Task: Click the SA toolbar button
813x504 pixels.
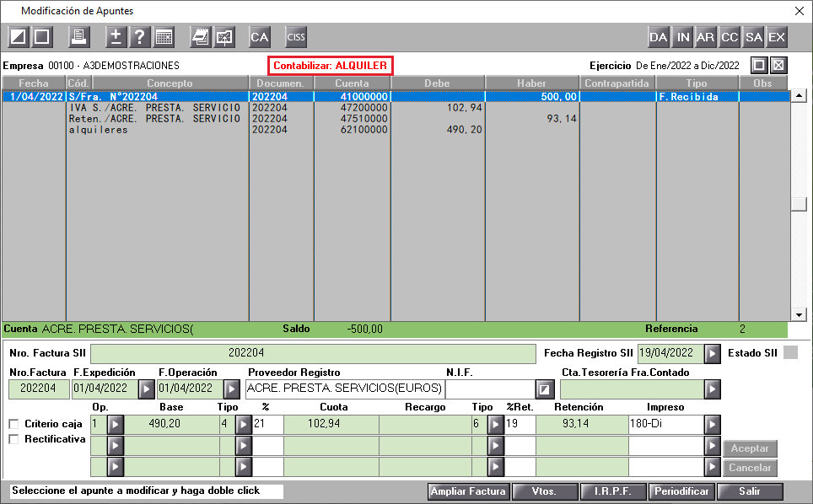Action: 753,37
